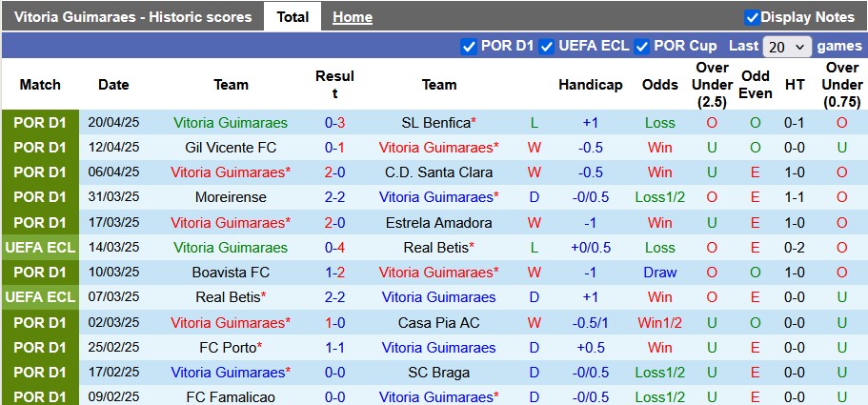Click the UEFA ECL label dated 14/03/25
868x405 pixels.
[40, 247]
